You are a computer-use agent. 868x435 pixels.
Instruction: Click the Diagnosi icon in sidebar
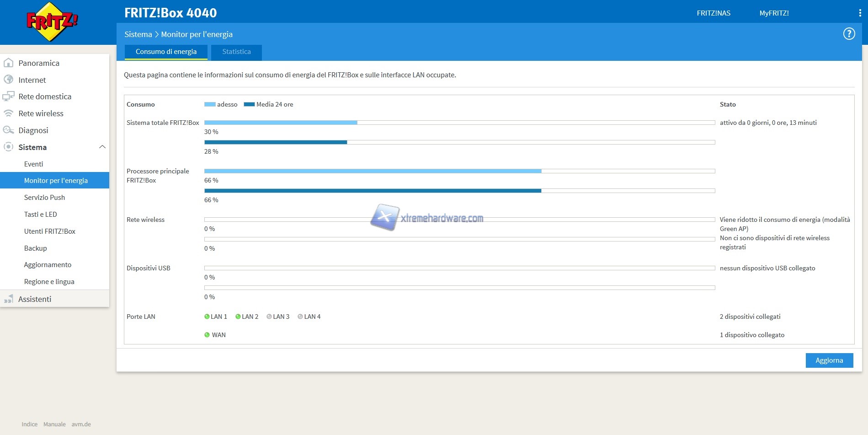pyautogui.click(x=8, y=130)
